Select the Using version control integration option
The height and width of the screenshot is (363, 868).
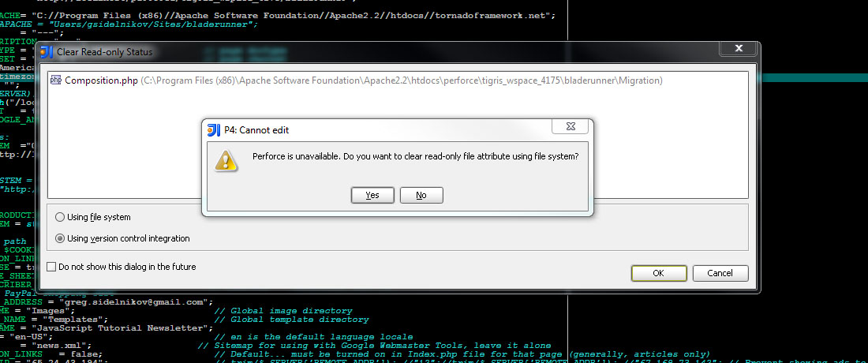[x=123, y=238]
